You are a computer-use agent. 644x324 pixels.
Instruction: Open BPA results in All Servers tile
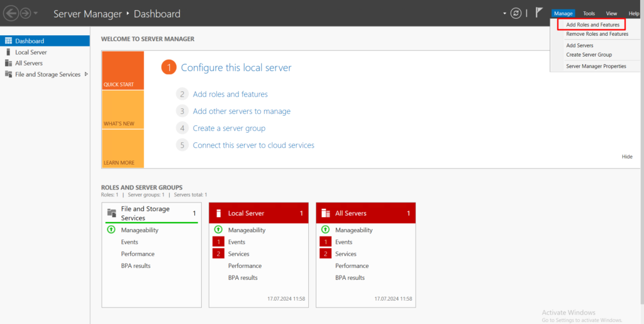pos(350,277)
